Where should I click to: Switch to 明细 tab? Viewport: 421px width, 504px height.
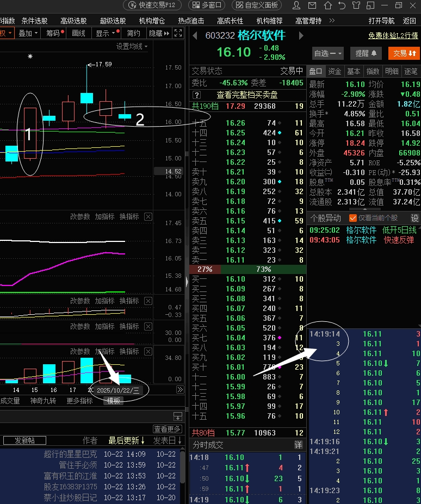[x=392, y=71]
